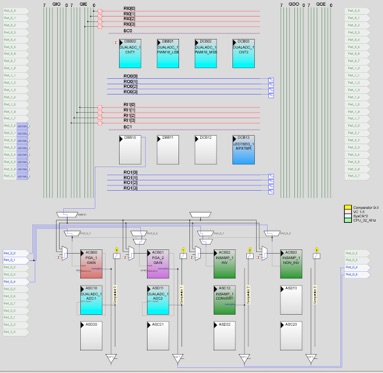The image size is (383, 373).
Task: Open the input mux left of ACB02
Action: click(x=198, y=254)
